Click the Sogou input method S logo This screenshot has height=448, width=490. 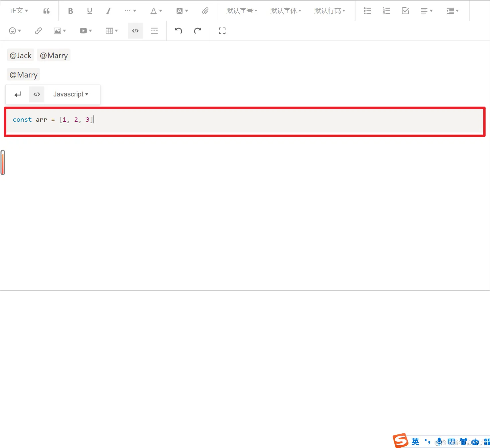[x=400, y=441]
